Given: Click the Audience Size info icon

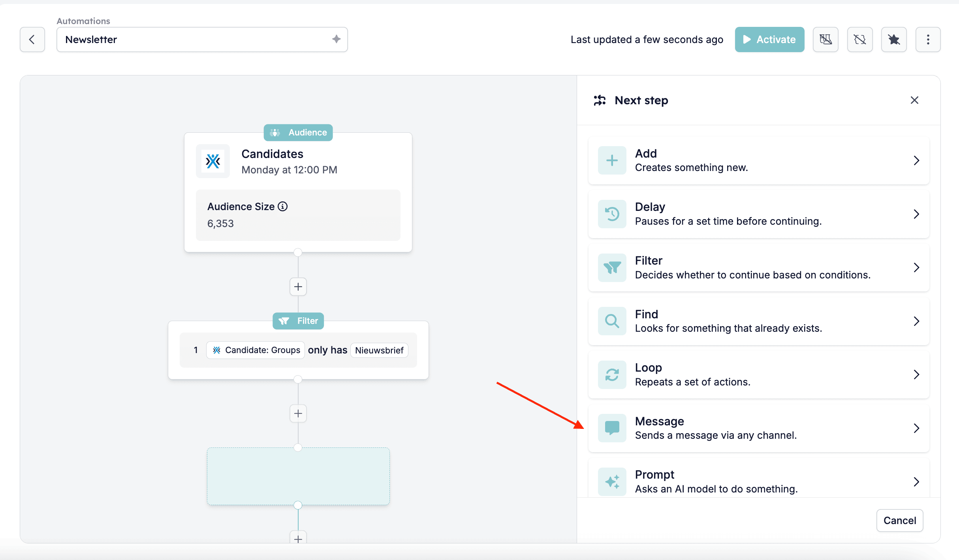Looking at the screenshot, I should click(283, 206).
